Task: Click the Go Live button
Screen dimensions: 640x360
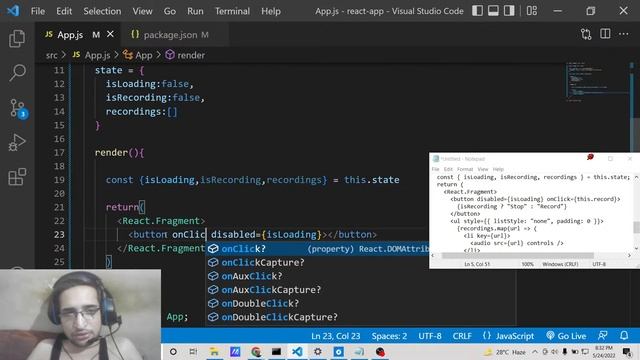Action: (566, 336)
